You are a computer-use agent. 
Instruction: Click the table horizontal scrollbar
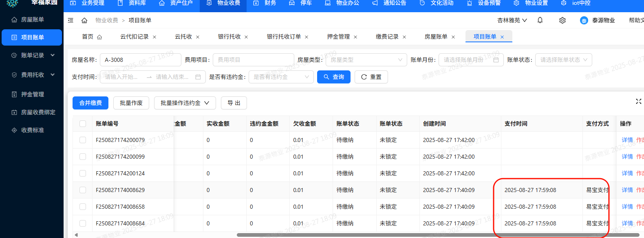[438, 235]
